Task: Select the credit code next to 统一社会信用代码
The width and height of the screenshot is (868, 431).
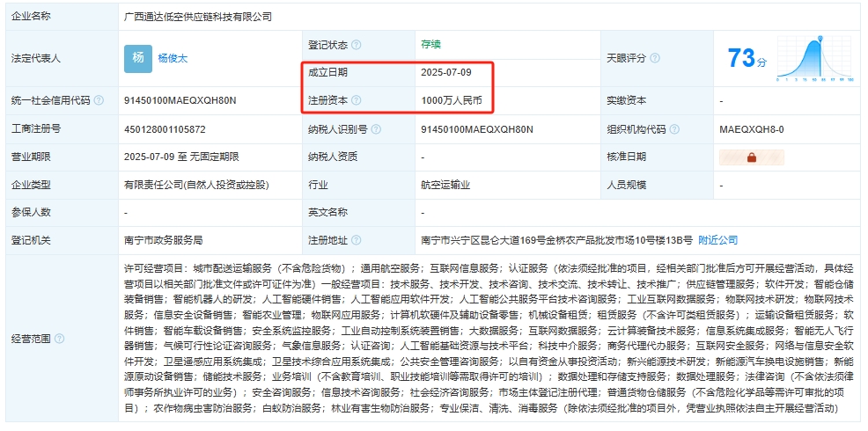Action: [x=180, y=100]
